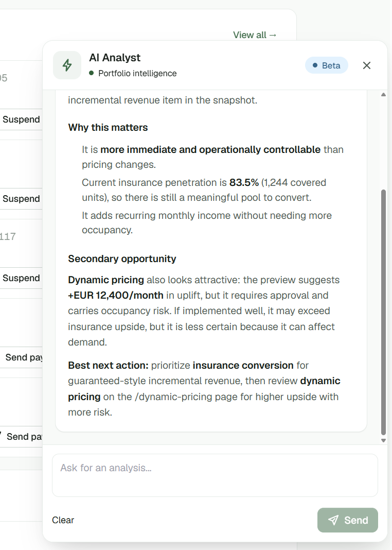
Task: Click the Suspend button just above 117
Action: point(21,199)
